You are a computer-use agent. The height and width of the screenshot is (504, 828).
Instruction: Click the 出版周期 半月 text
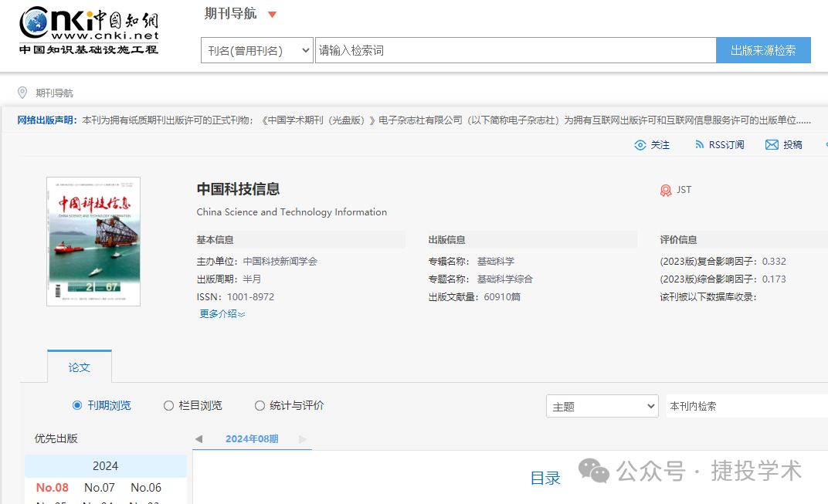229,279
